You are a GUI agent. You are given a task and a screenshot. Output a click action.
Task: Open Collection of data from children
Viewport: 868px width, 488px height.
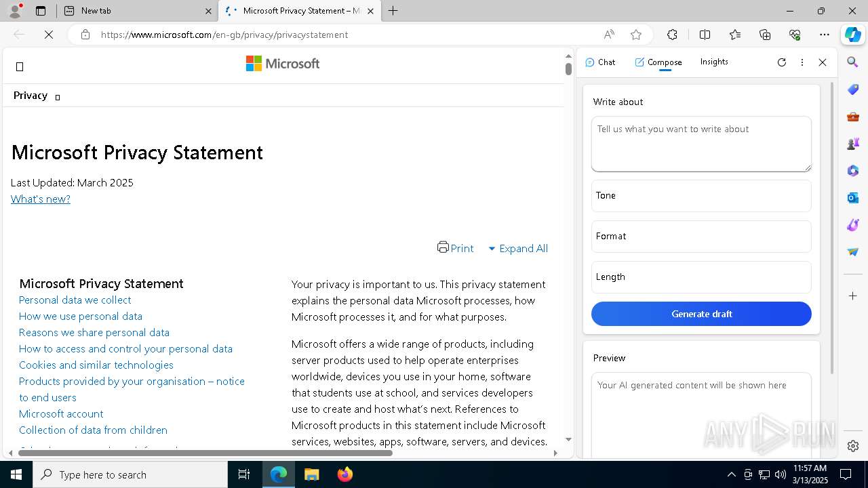coord(93,430)
